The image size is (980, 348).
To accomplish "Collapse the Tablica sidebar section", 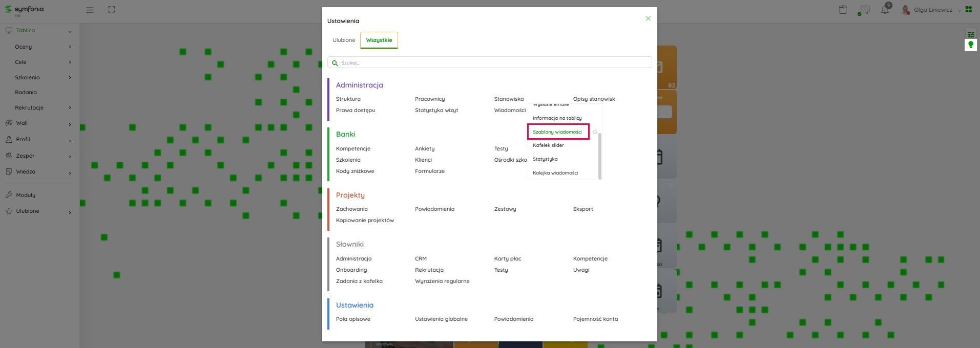I will coord(70,31).
